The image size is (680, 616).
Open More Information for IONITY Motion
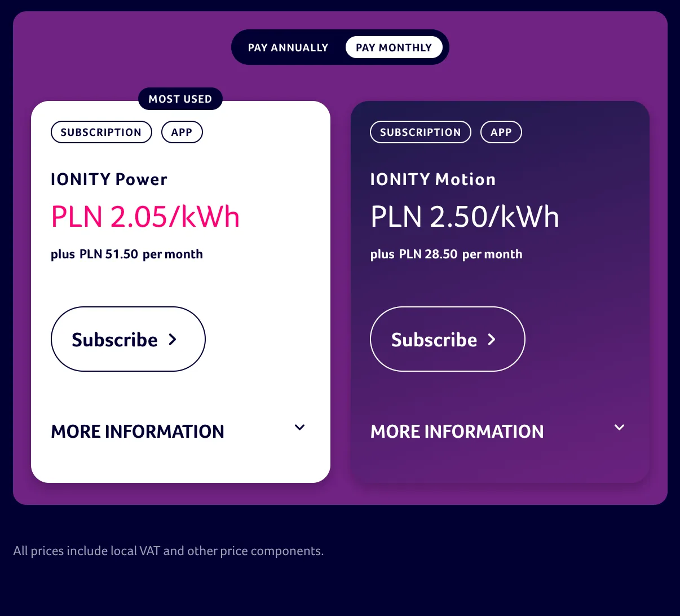457,432
